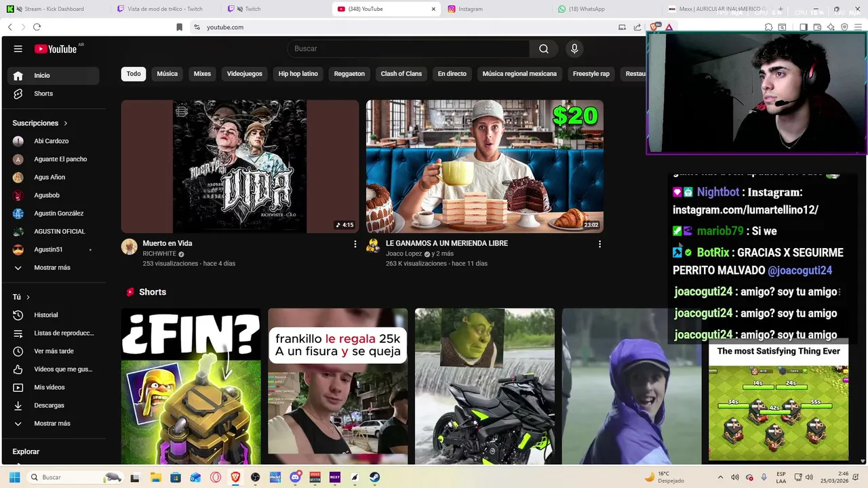Click the YouTube search input field

click(408, 49)
